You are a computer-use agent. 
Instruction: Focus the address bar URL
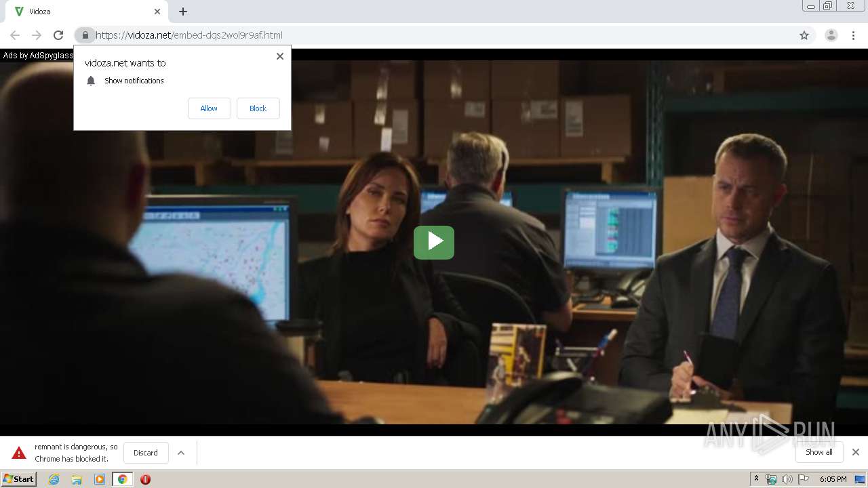tap(434, 35)
